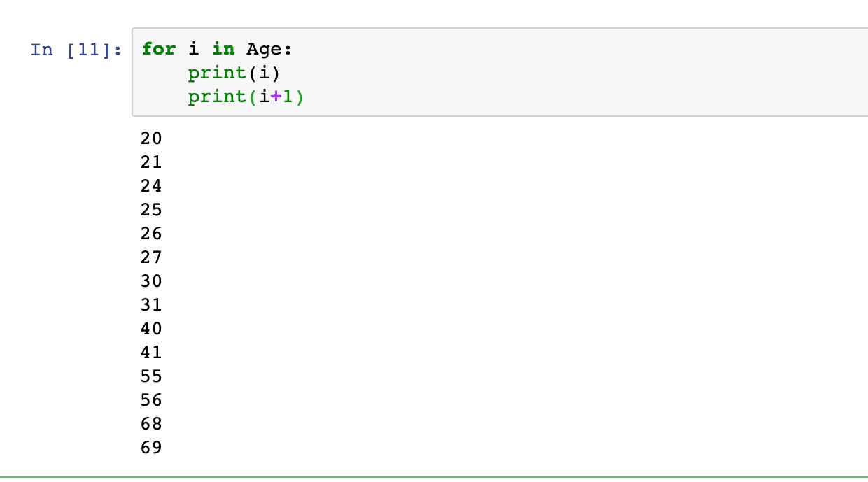Click the output value 20
Image resolution: width=868 pixels, height=482 pixels.
pos(151,139)
